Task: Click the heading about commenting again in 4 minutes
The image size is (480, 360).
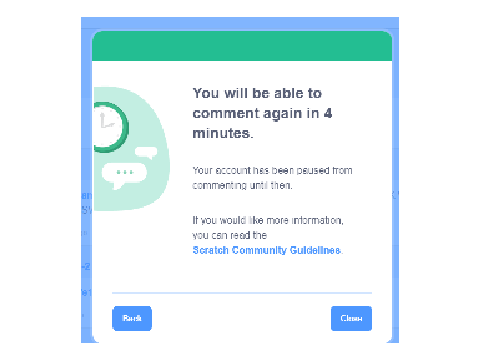Action: click(x=262, y=113)
